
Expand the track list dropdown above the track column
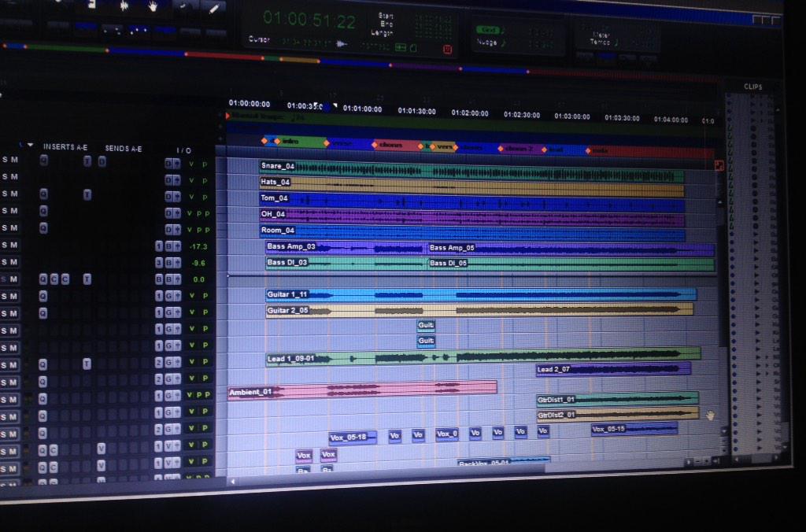click(30, 146)
